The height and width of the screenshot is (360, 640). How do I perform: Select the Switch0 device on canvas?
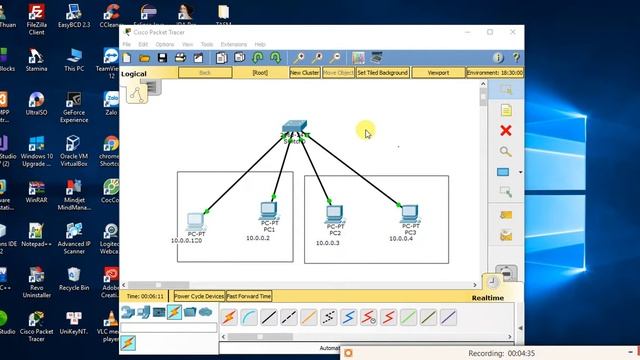pyautogui.click(x=294, y=127)
